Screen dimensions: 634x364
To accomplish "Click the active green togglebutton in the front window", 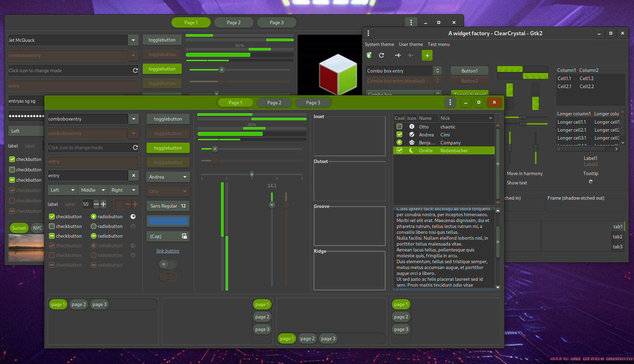I will click(x=168, y=148).
